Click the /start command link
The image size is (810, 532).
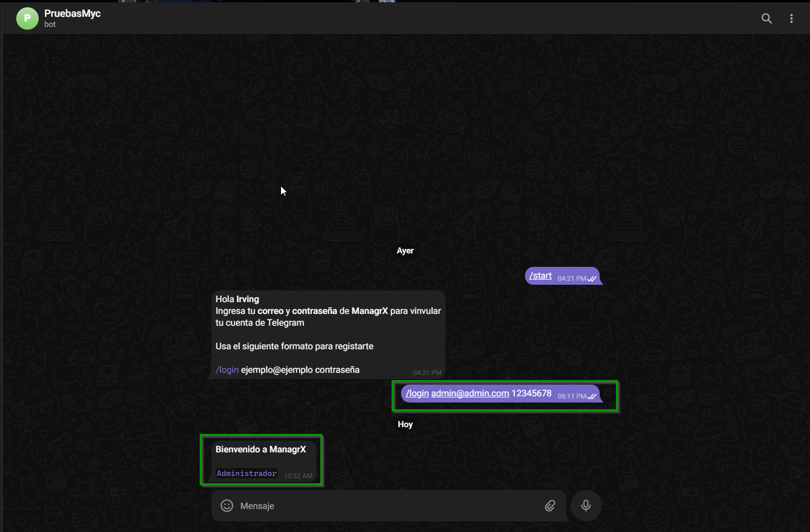point(540,276)
